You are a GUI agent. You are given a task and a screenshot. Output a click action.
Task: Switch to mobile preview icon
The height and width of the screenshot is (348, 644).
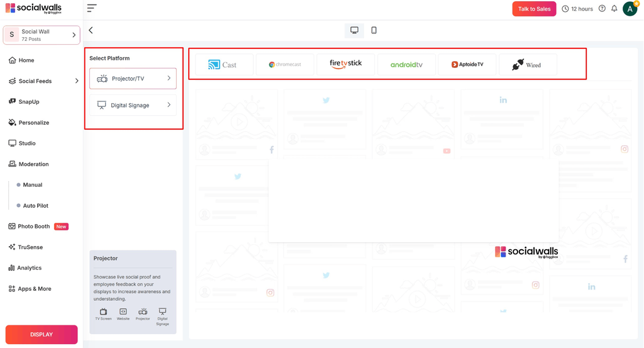(x=374, y=30)
